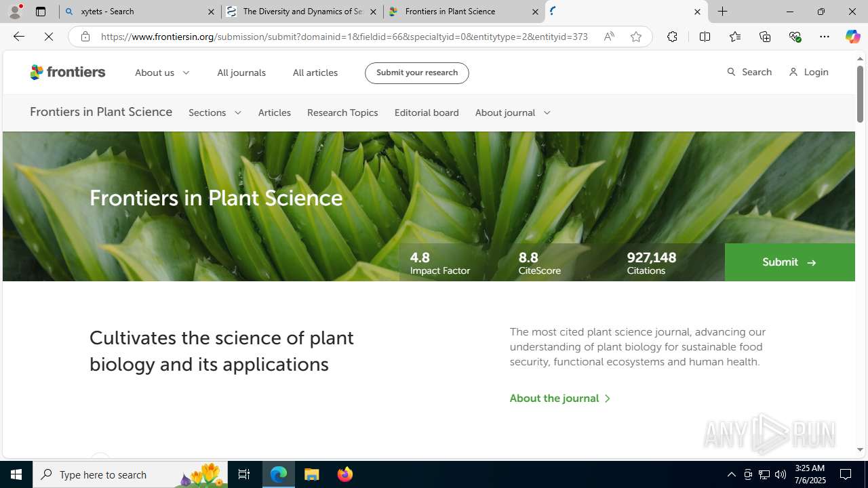The width and height of the screenshot is (868, 488).
Task: View site information icon in address bar
Action: [x=85, y=37]
